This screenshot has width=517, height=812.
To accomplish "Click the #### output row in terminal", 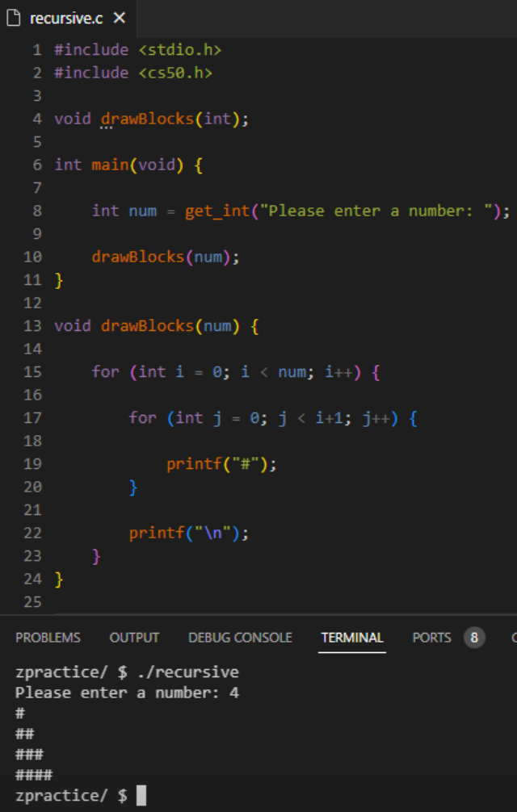I will (x=34, y=775).
